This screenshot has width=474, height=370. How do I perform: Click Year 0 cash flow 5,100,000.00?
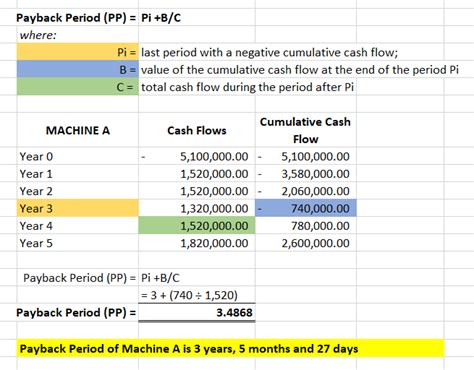197,156
